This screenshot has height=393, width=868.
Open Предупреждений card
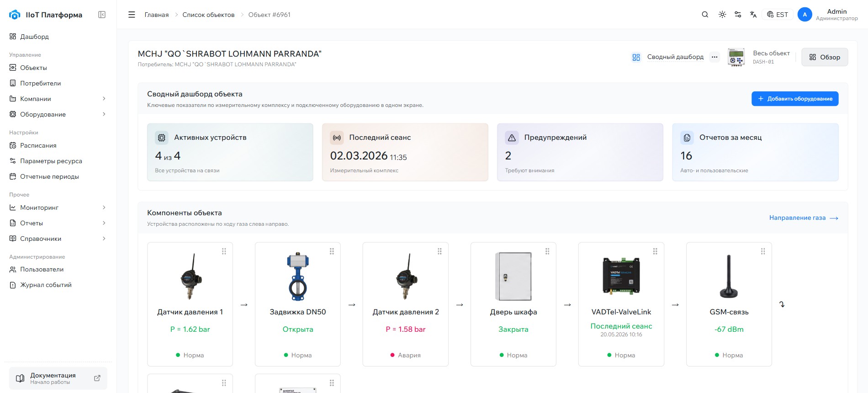[580, 152]
